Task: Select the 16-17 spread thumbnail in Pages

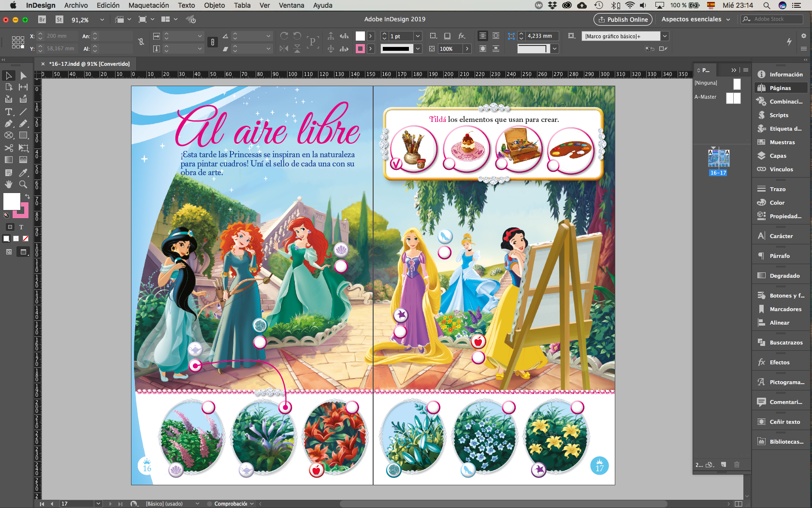Action: (718, 158)
